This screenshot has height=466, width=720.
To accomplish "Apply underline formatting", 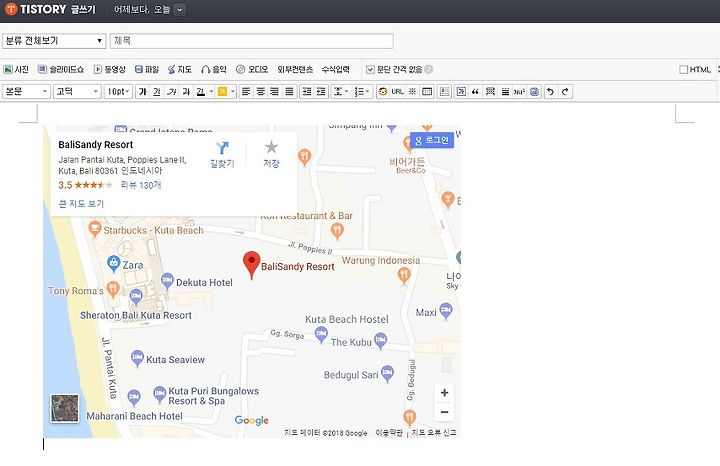I will click(x=157, y=92).
